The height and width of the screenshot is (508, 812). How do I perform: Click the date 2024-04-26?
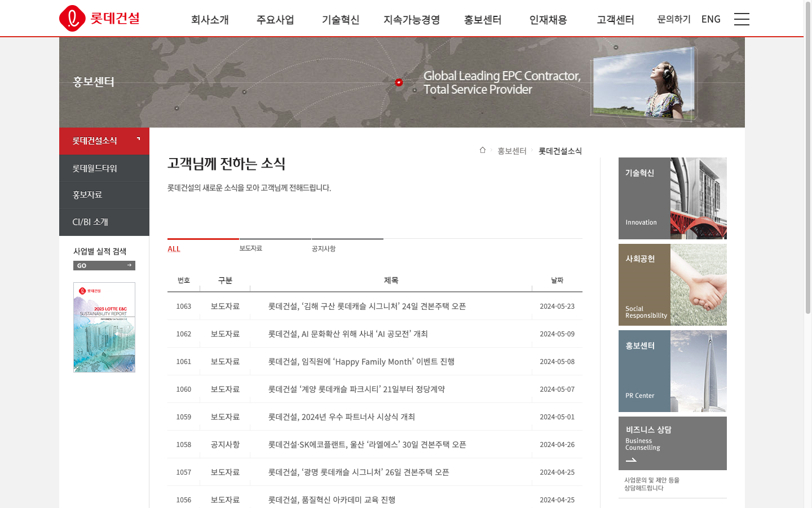click(557, 444)
